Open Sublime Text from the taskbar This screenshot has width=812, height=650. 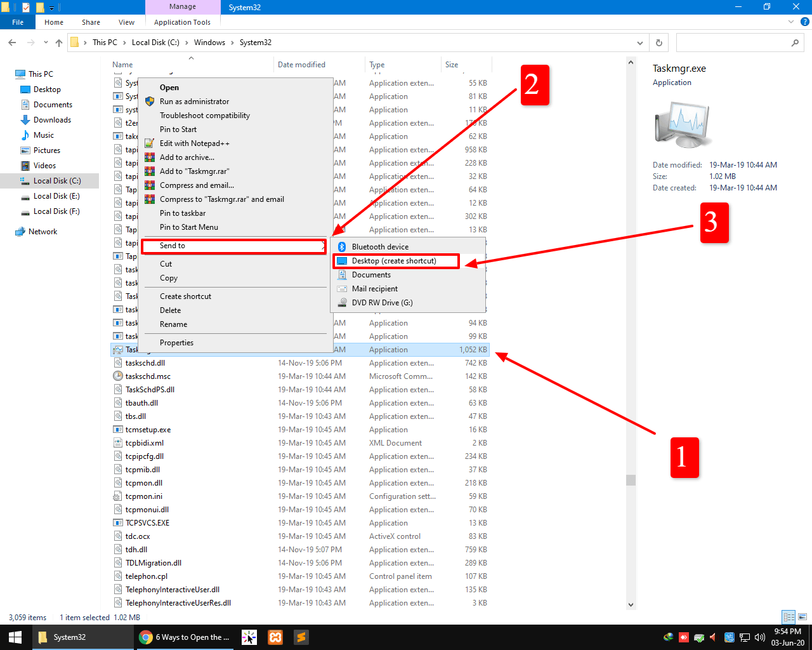[x=300, y=637]
